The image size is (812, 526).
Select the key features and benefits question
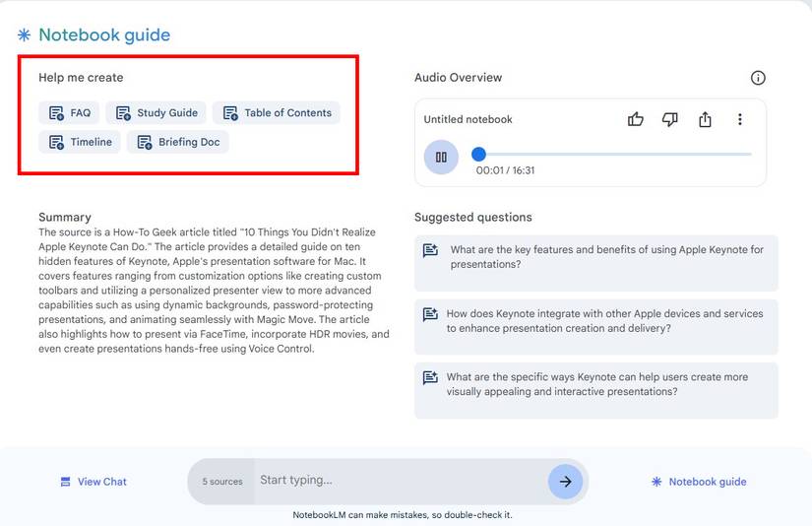[595, 257]
